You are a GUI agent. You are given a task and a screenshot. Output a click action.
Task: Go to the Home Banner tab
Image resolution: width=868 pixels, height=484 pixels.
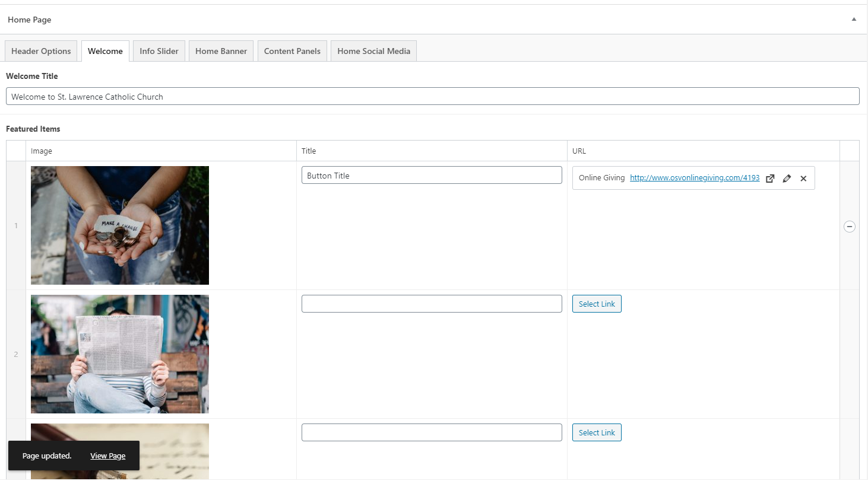tap(221, 51)
